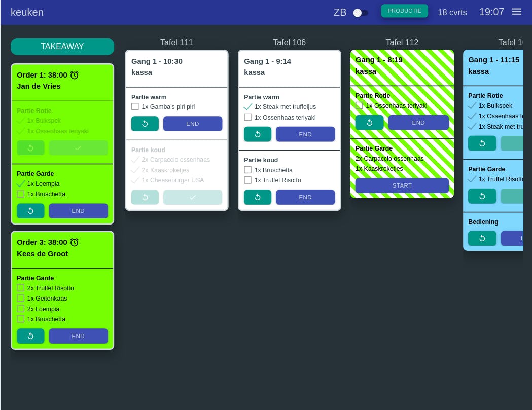532x410 pixels.
Task: Click undo icon under Bediening section
Action: point(482,238)
